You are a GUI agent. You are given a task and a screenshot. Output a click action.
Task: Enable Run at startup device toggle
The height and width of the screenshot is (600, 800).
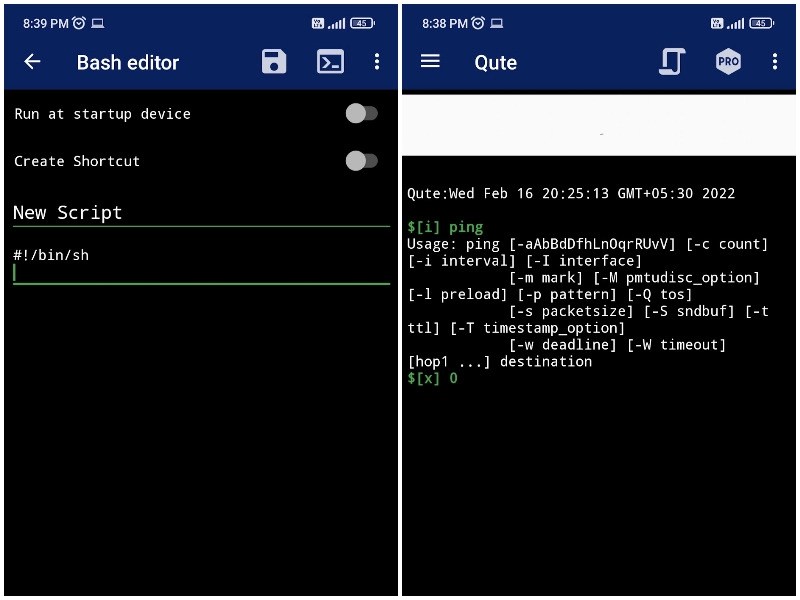pyautogui.click(x=361, y=114)
